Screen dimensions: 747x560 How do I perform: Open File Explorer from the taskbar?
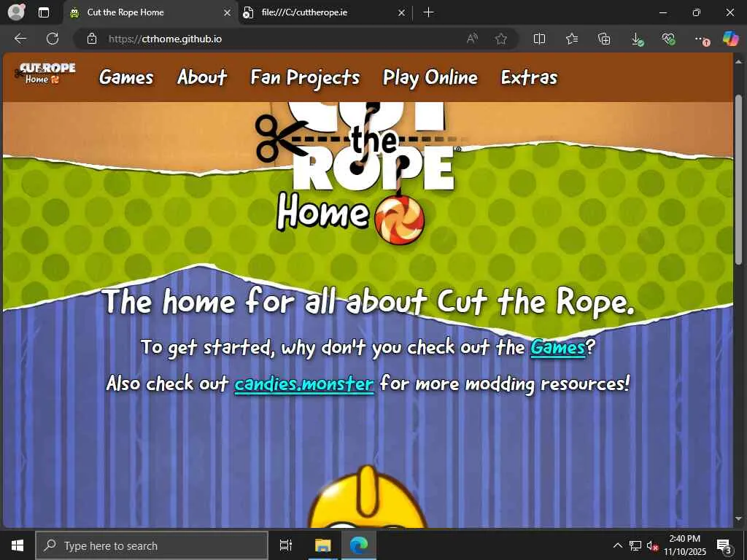(322, 545)
